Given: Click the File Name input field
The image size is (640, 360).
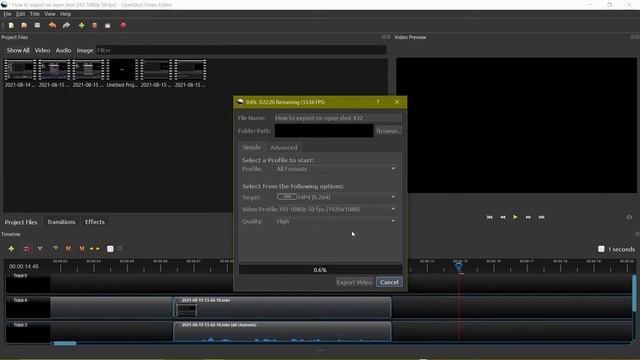Looking at the screenshot, I should click(338, 118).
